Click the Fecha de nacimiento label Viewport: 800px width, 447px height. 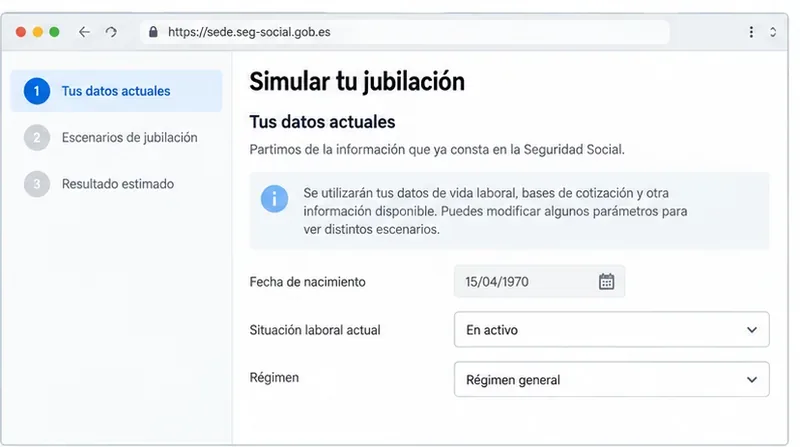307,282
